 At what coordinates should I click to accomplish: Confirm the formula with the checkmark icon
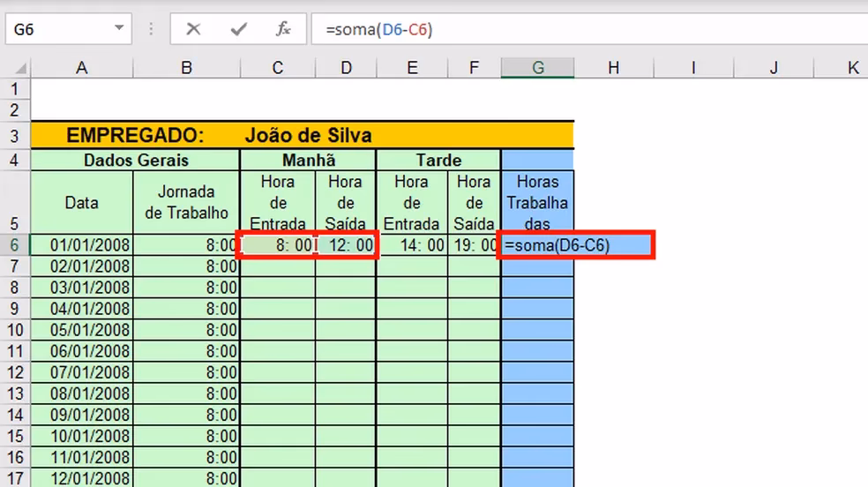(x=238, y=29)
